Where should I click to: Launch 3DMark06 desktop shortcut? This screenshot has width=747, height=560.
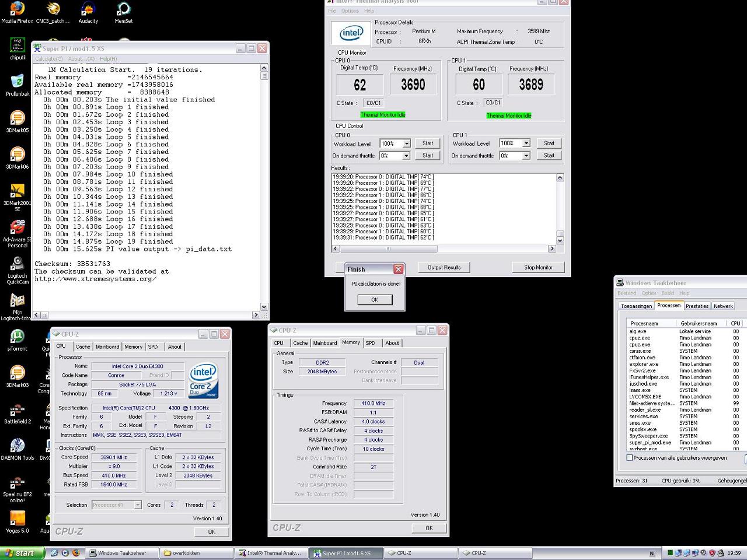pos(18,157)
